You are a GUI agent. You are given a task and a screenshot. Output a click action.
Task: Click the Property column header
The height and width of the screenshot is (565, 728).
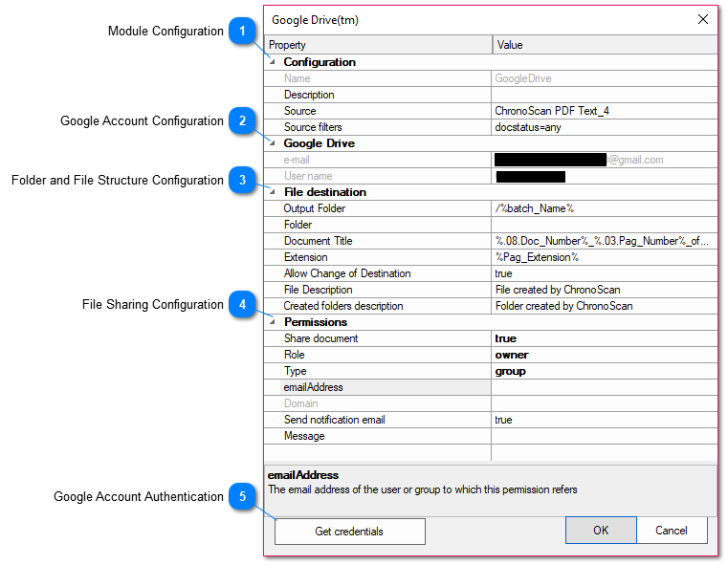378,45
